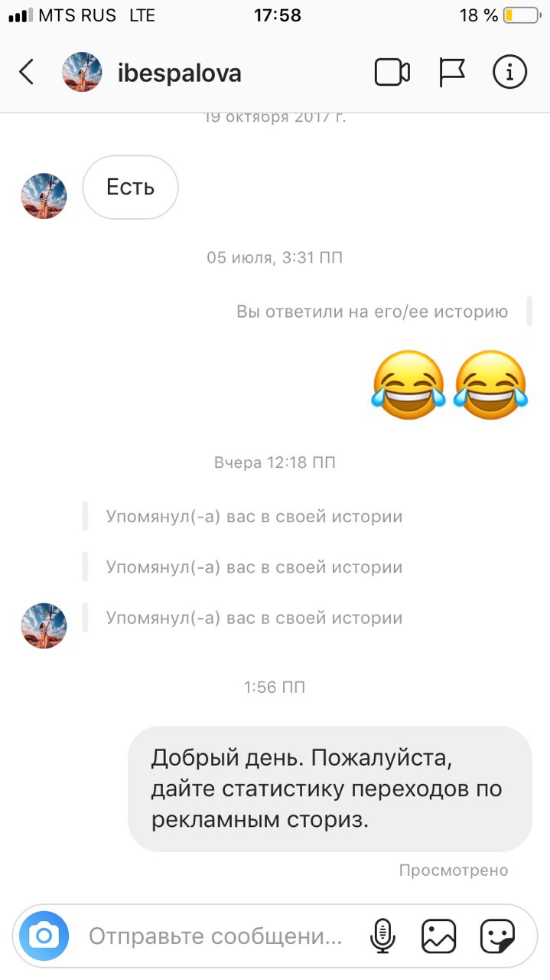Open conversation info circle icon
The image size is (550, 980).
tap(510, 73)
